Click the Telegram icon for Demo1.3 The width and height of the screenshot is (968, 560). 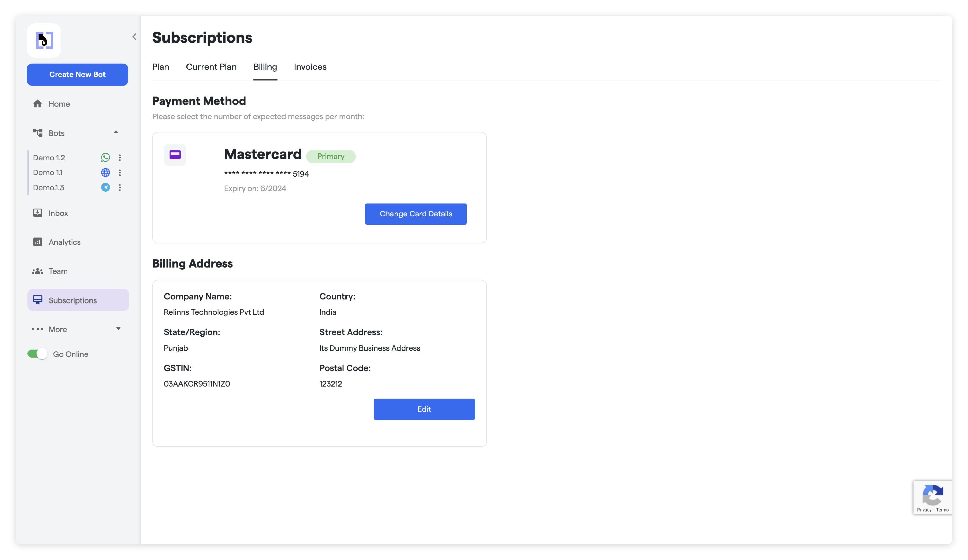pos(105,187)
